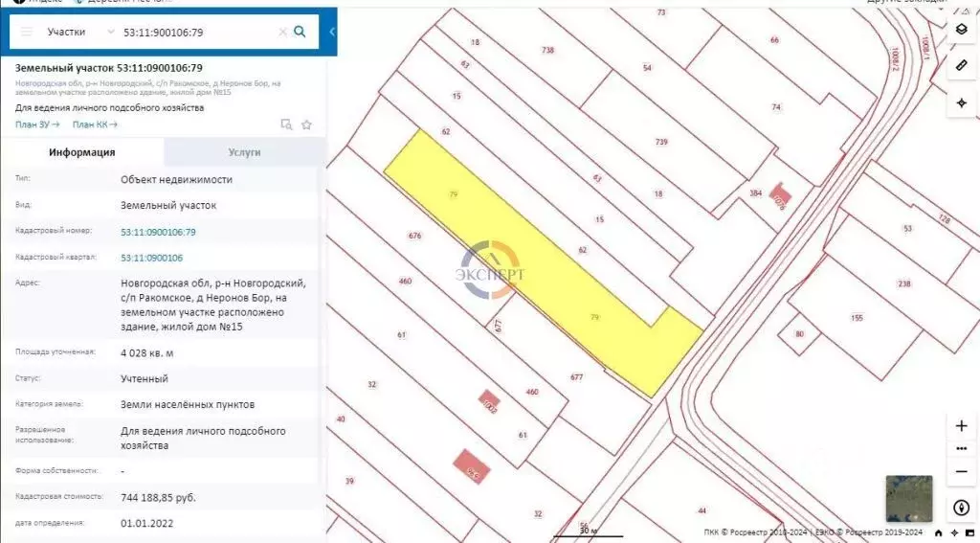The width and height of the screenshot is (980, 543).
Task: Click parcel label 44 on map
Action: pos(702,511)
